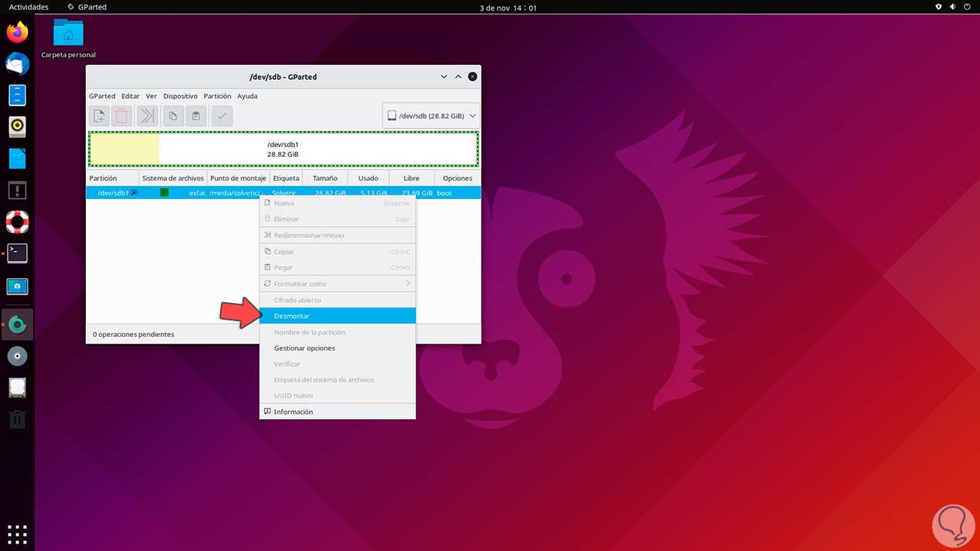The height and width of the screenshot is (551, 980).
Task: Open the Ayuda menu
Action: 247,96
